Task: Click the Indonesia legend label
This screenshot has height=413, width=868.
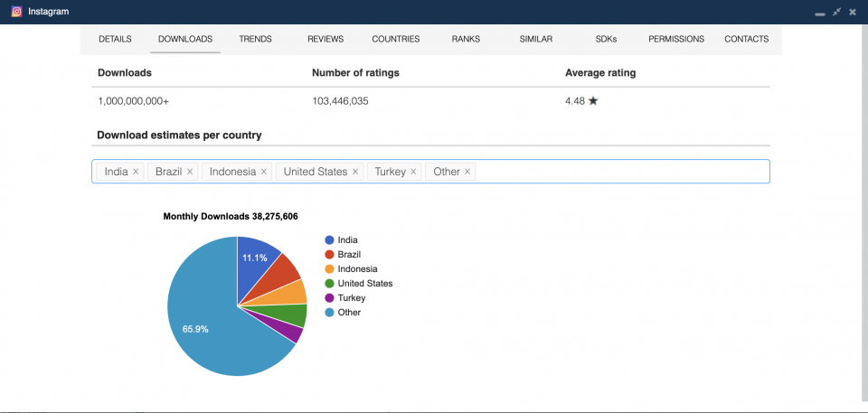Action: [358, 269]
